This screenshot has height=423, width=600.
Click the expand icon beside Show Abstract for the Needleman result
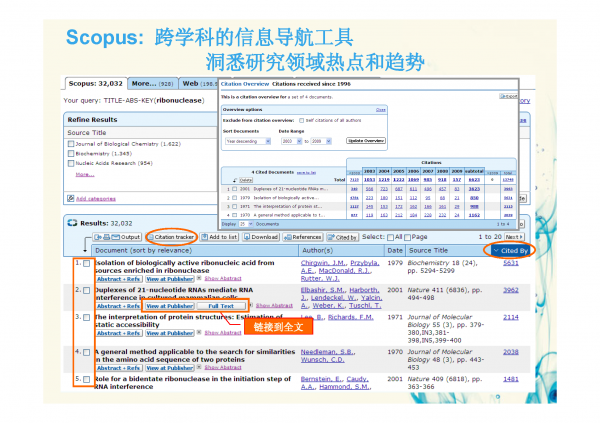click(199, 367)
